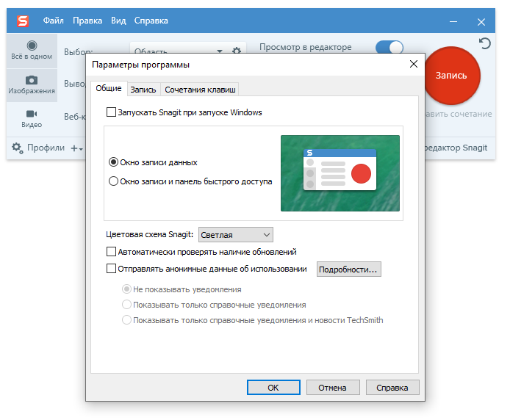
Task: Click the reset undo arrow icon
Action: pyautogui.click(x=484, y=43)
